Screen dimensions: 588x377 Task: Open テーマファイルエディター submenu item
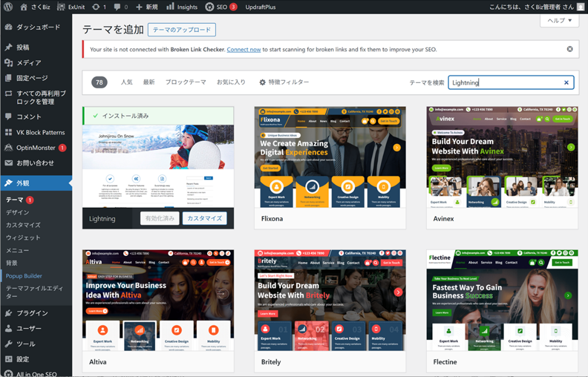pyautogui.click(x=34, y=292)
